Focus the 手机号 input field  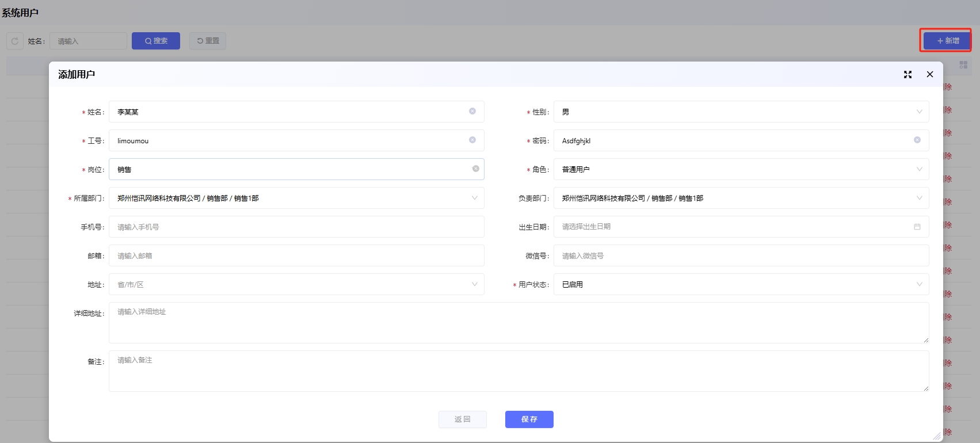click(x=296, y=227)
